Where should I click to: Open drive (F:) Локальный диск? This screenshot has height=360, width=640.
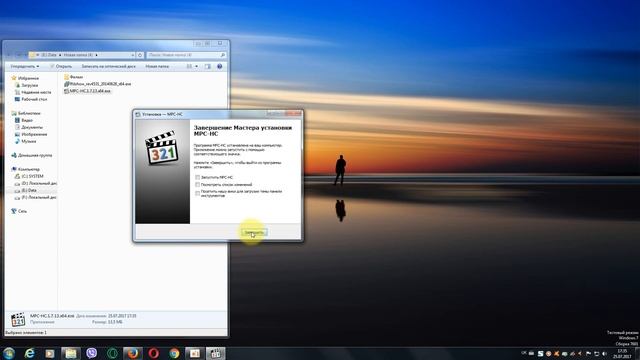click(36, 197)
